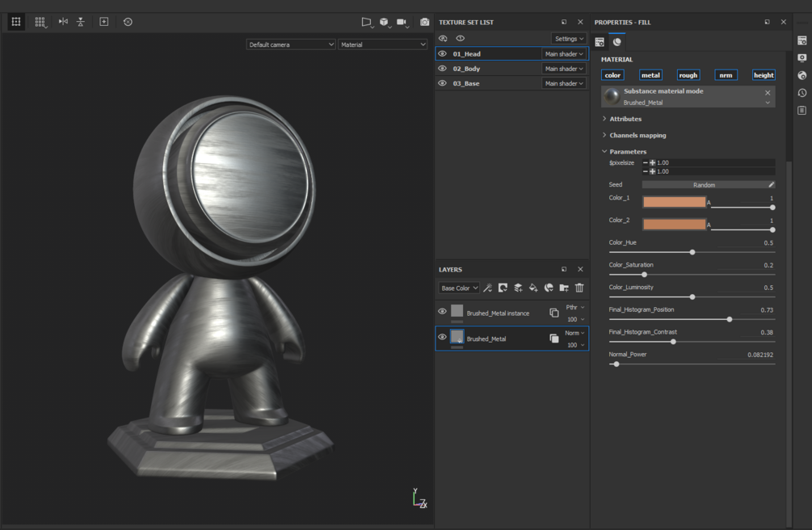Viewport: 812px width, 530px height.
Task: Open the Shader Settings icon in the right sidebar
Action: (802, 76)
